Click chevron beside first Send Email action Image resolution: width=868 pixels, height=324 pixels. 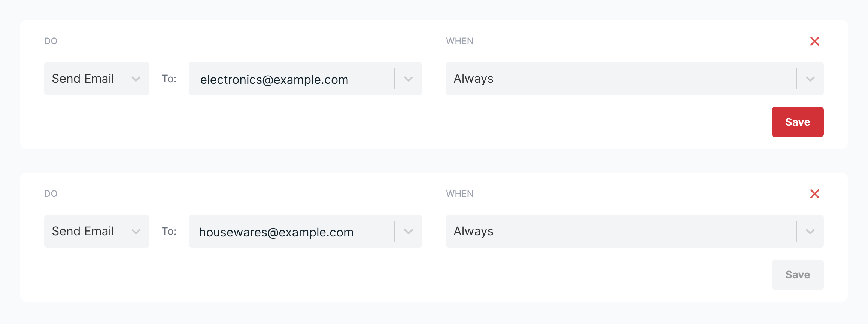(x=136, y=79)
